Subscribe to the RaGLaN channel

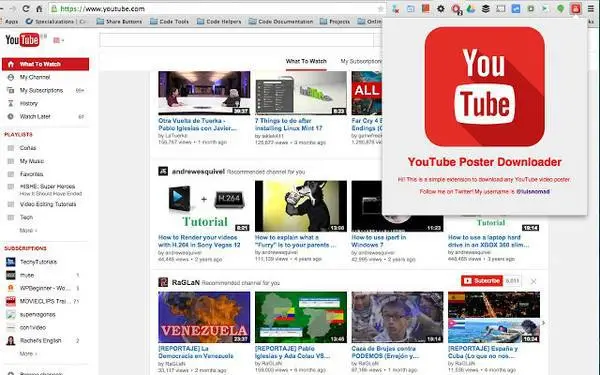click(481, 281)
